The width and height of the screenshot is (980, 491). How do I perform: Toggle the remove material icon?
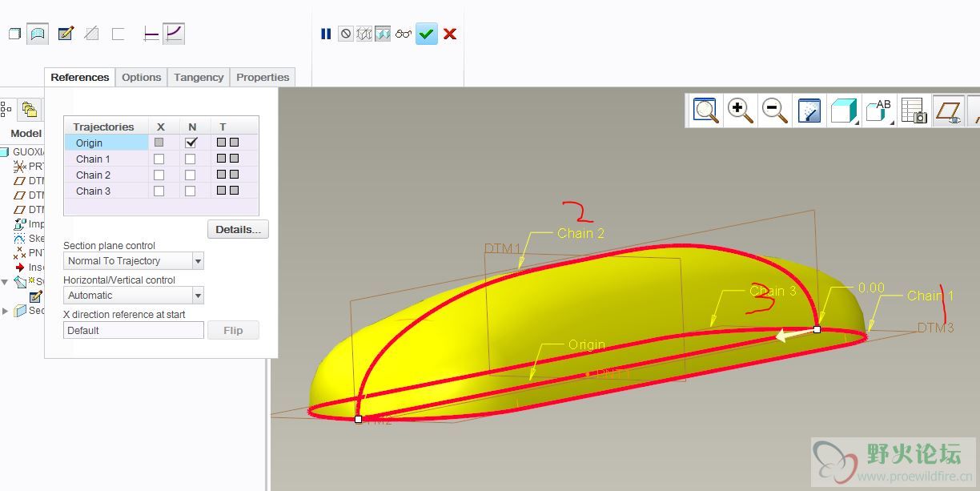(x=92, y=34)
